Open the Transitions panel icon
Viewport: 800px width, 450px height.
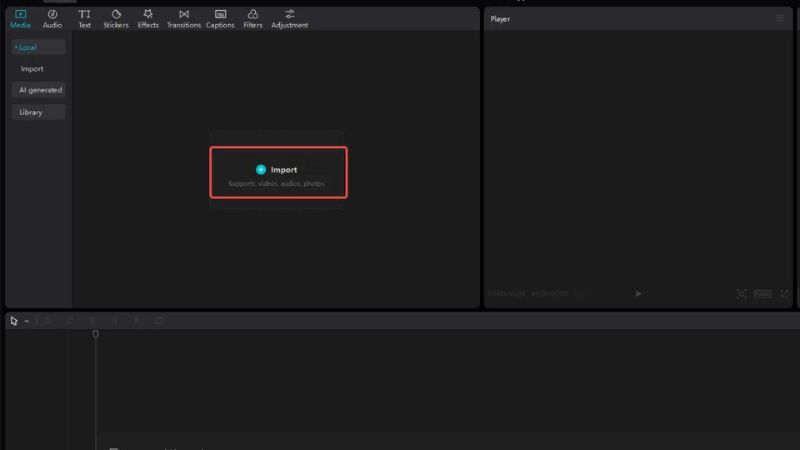[184, 14]
